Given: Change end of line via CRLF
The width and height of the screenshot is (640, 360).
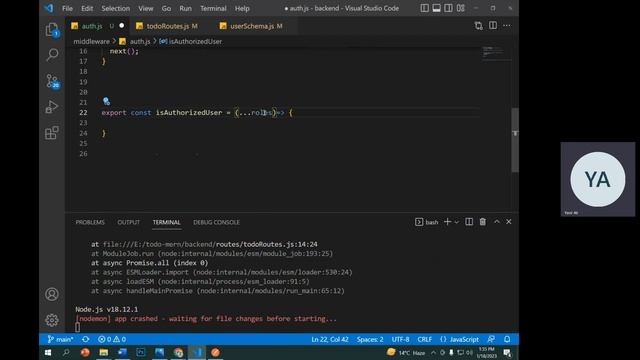Looking at the screenshot, I should tap(424, 339).
